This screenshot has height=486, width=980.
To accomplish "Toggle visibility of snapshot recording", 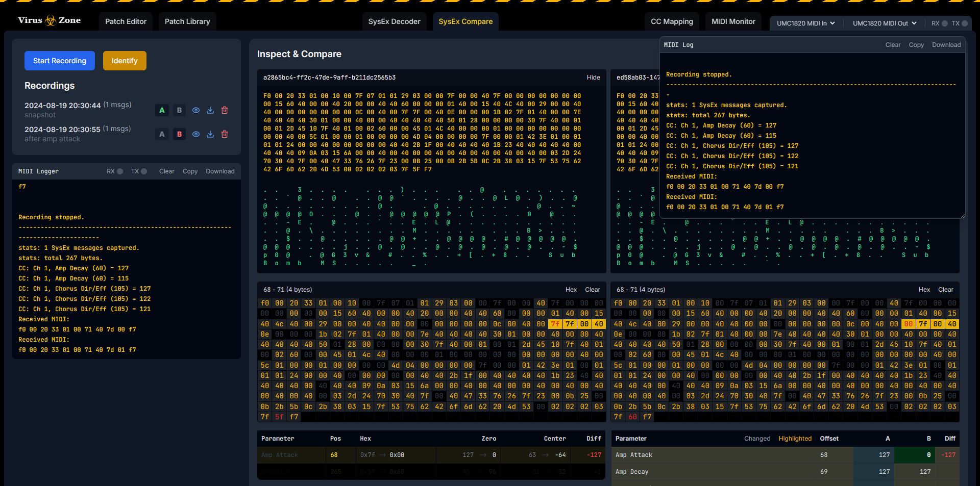I will (196, 110).
